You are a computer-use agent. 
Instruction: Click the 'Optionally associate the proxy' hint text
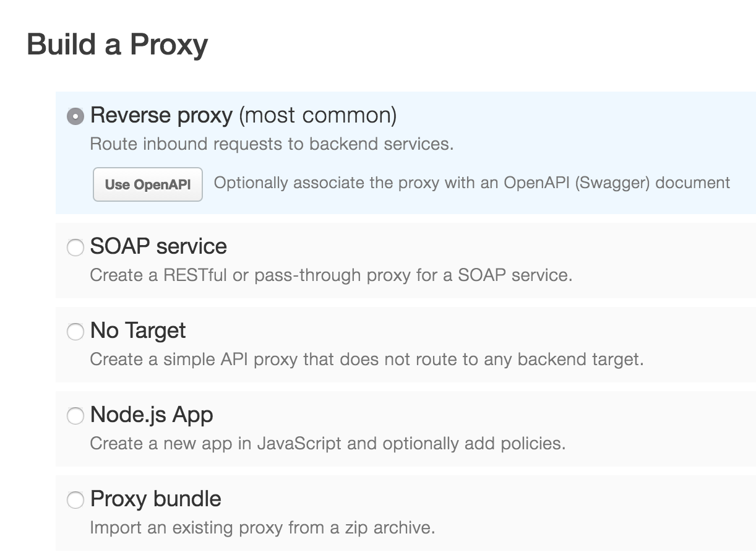click(472, 183)
